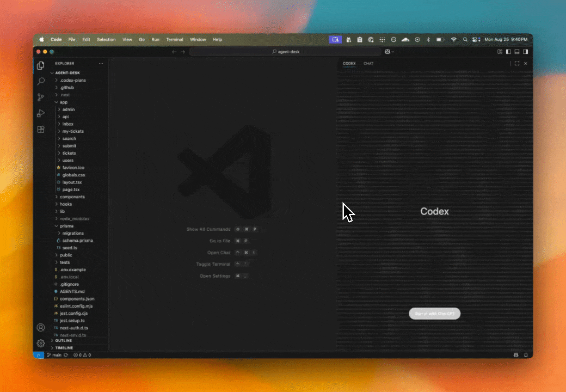566x392 pixels.
Task: Click the Explorer more actions ellipsis
Action: pyautogui.click(x=101, y=64)
